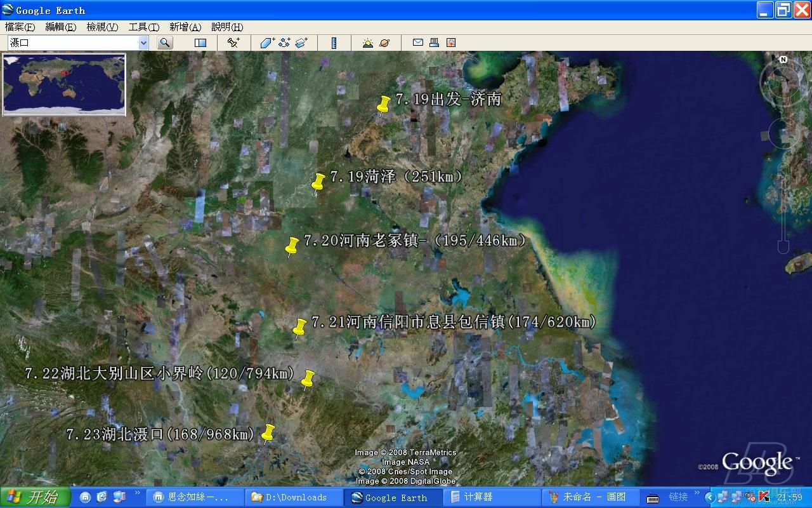
Task: Open the search history dropdown arrow
Action: click(x=143, y=43)
